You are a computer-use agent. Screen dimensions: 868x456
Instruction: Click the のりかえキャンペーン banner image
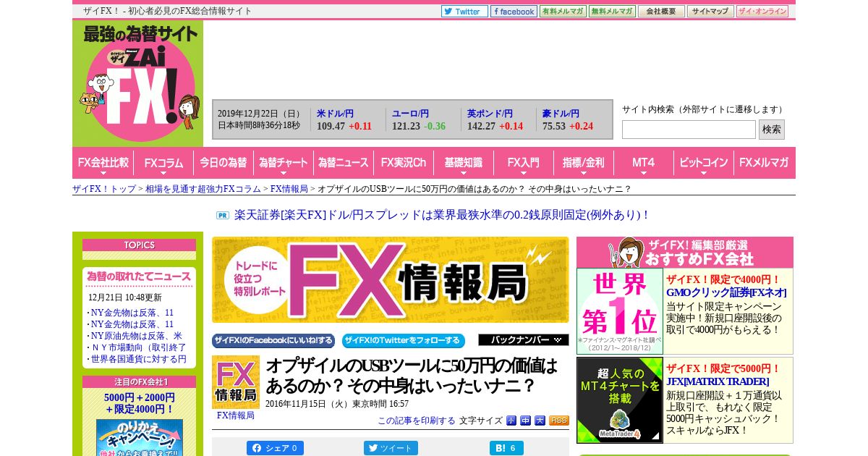pyautogui.click(x=140, y=438)
